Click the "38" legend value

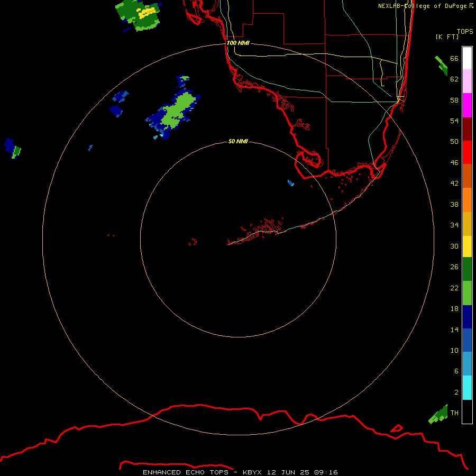(454, 204)
